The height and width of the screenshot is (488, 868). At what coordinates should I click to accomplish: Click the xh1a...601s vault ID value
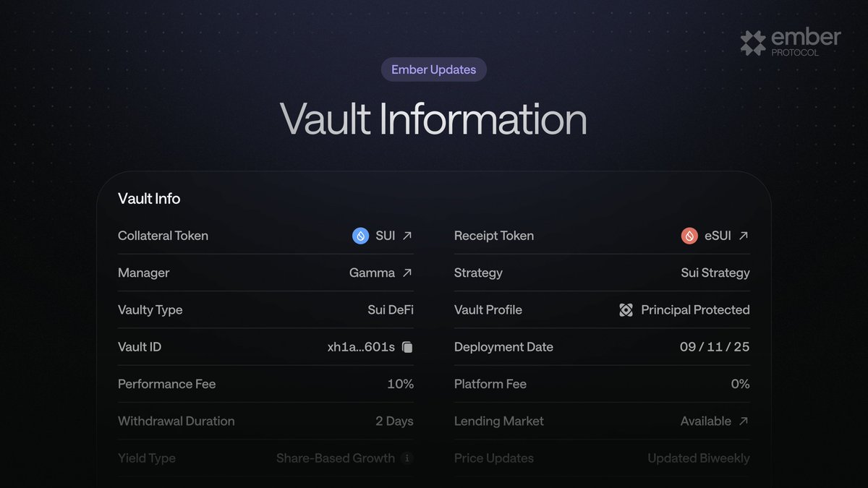[361, 347]
